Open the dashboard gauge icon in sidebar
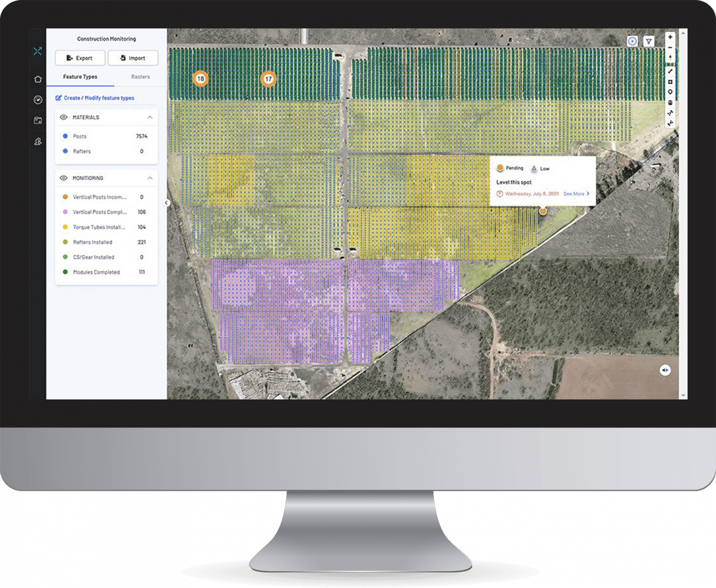 click(x=38, y=100)
